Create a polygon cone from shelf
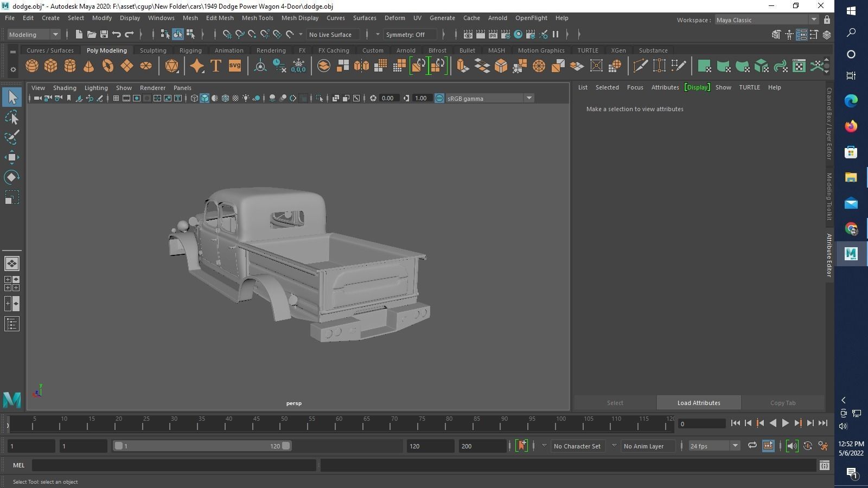The image size is (868, 488). (x=89, y=66)
